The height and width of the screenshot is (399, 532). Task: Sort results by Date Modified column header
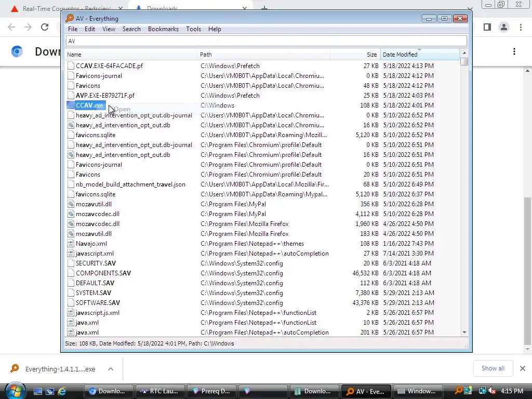(420, 55)
